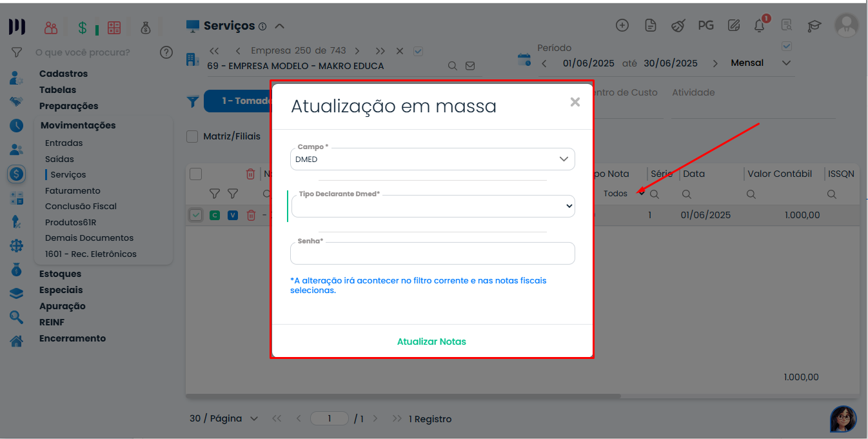This screenshot has height=439, width=868.
Task: Select the blue dollar coin sidebar icon
Action: pos(17,173)
